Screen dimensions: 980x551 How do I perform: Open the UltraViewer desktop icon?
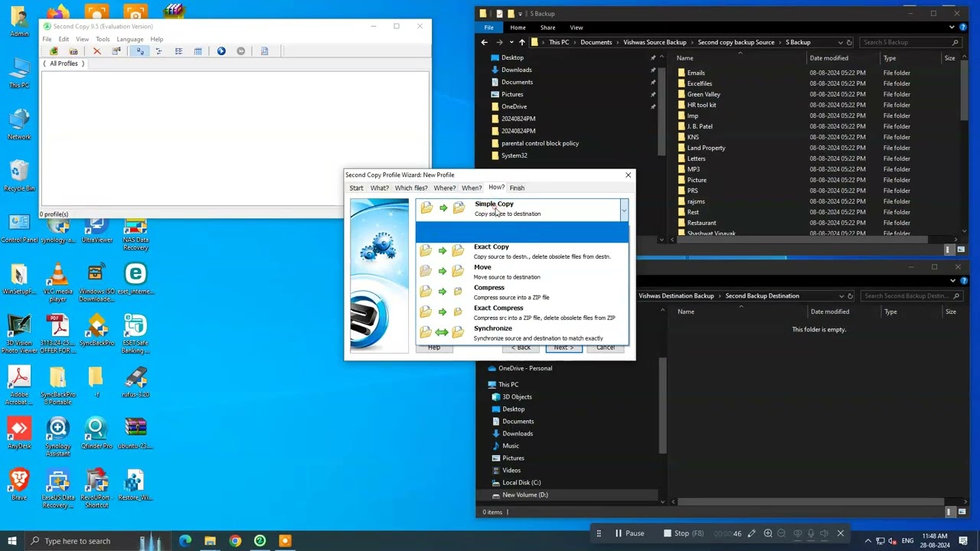[x=96, y=229]
